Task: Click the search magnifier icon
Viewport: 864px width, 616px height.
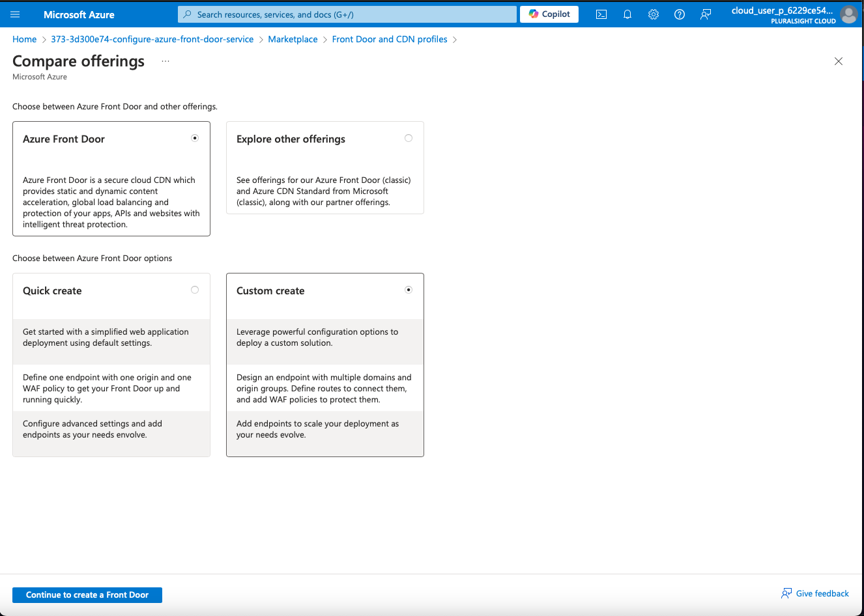Action: pos(188,14)
